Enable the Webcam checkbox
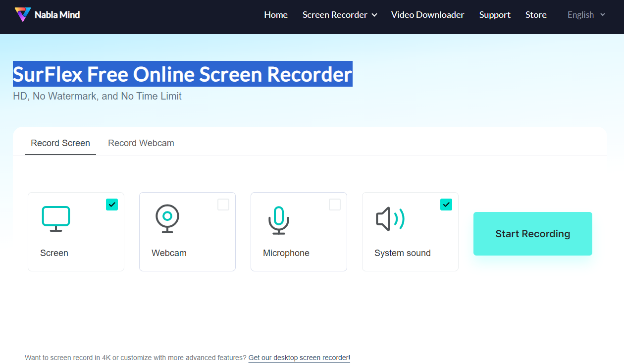Screen dimensions: 624x364 coord(223,205)
